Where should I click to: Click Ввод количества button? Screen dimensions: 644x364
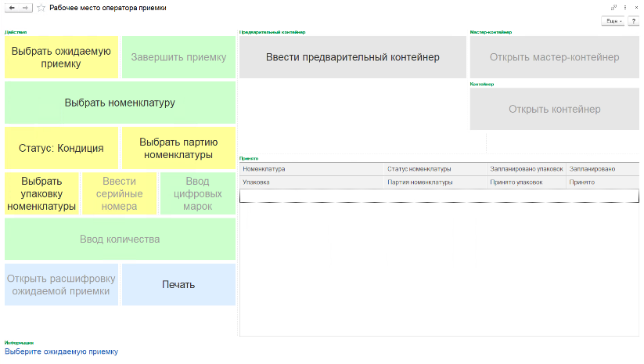(120, 239)
